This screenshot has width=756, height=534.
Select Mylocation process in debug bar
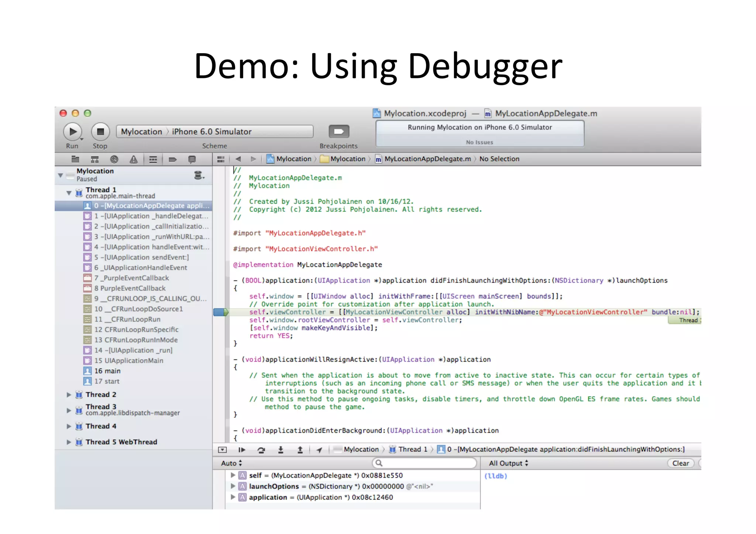click(x=356, y=449)
